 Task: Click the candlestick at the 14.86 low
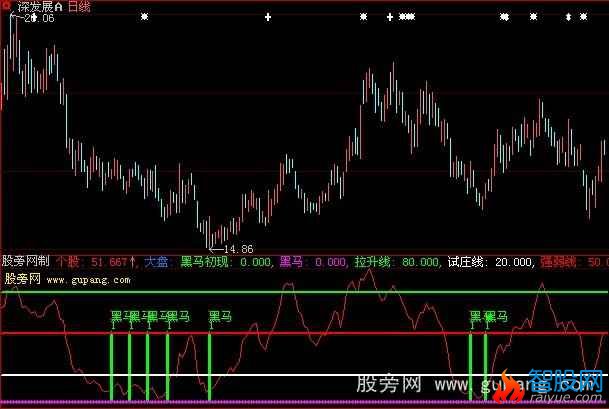[x=209, y=232]
